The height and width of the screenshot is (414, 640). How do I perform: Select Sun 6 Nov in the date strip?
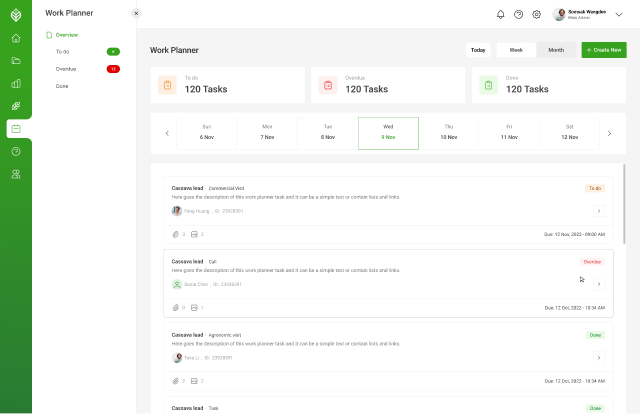[207, 134]
